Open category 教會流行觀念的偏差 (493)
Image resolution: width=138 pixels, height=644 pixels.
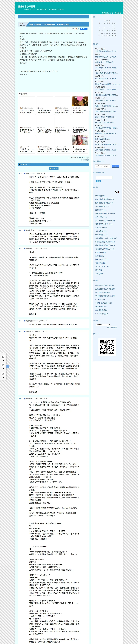point(105,242)
